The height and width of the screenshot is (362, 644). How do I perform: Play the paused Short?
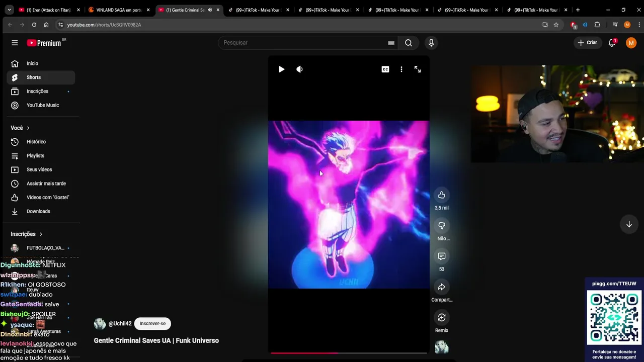(x=281, y=69)
